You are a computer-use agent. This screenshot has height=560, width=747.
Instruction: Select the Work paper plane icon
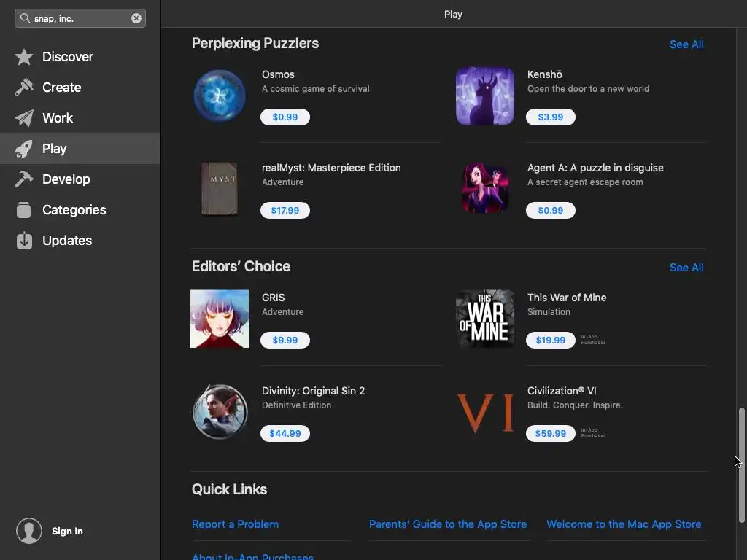click(x=24, y=118)
